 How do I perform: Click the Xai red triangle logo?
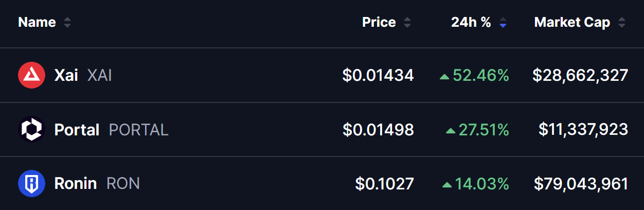(x=31, y=76)
